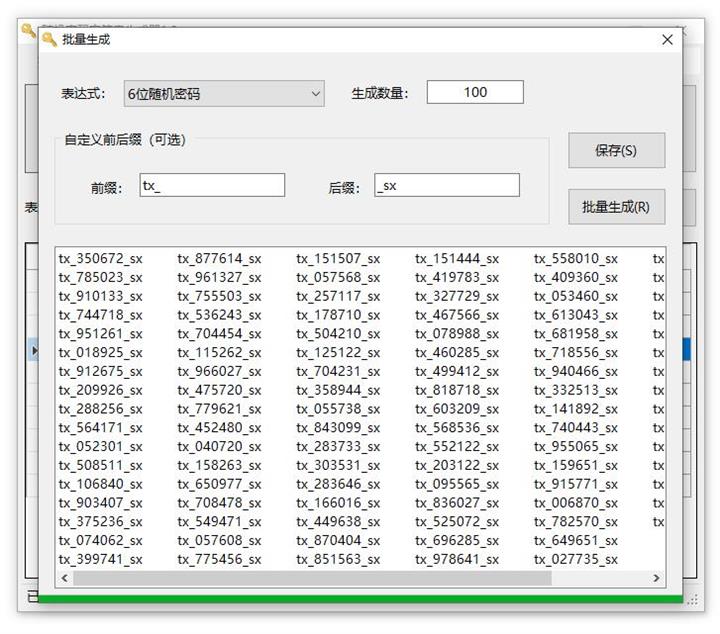Select password tx_704231_sx in the list

point(338,371)
